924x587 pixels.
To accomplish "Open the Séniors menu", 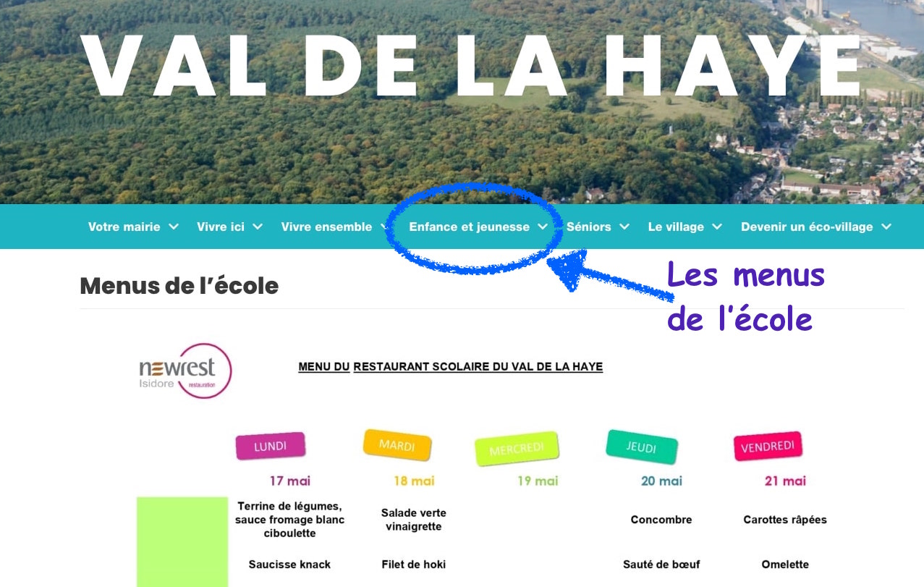I will [589, 227].
